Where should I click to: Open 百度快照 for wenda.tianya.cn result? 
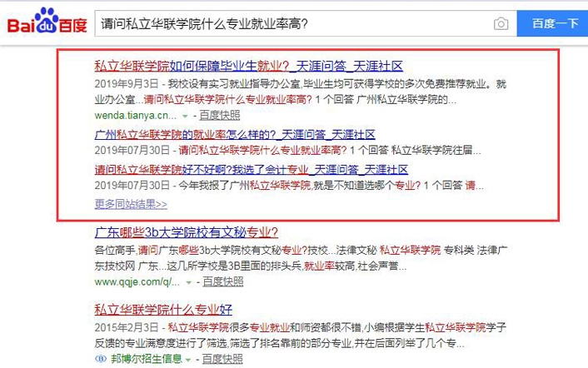(220, 115)
